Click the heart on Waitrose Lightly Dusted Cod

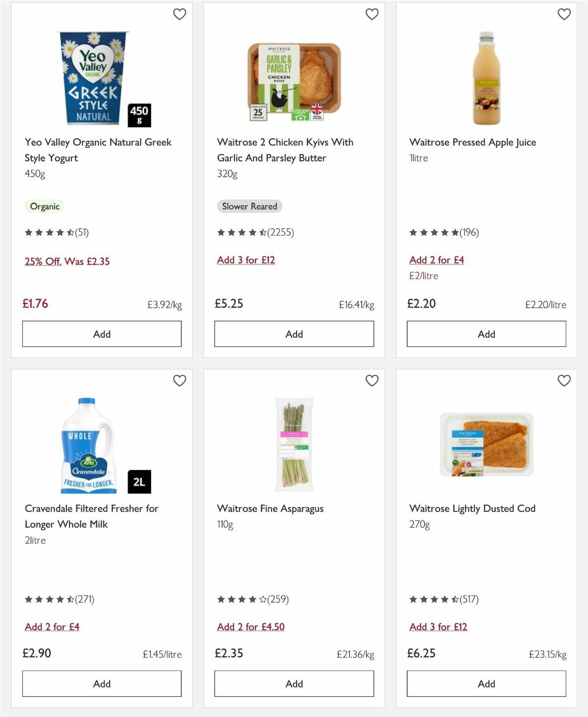tap(564, 381)
